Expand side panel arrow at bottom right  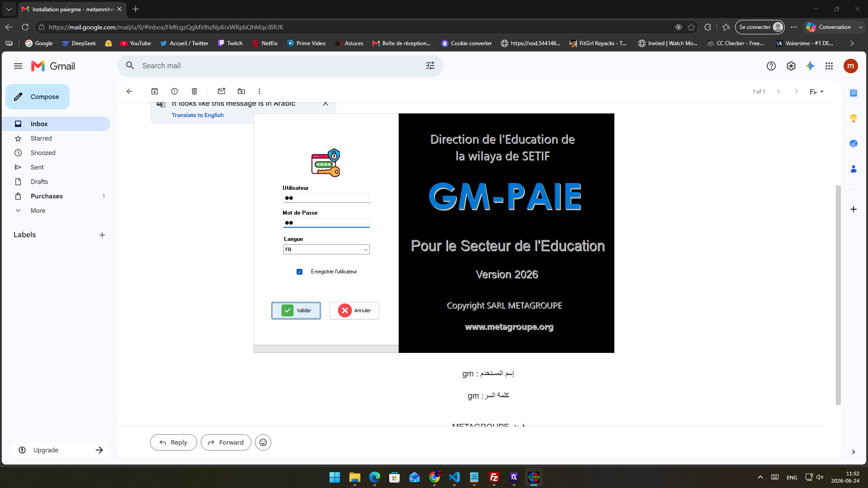(x=854, y=452)
